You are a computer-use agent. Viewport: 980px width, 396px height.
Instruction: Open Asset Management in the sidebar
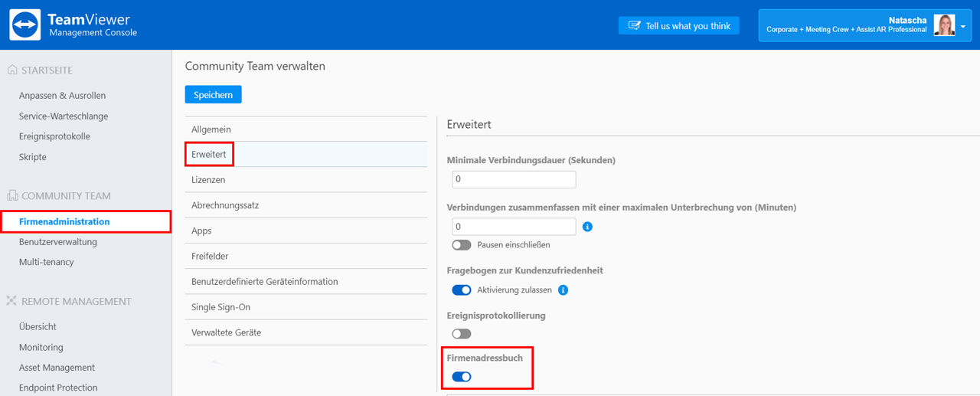[x=57, y=368]
